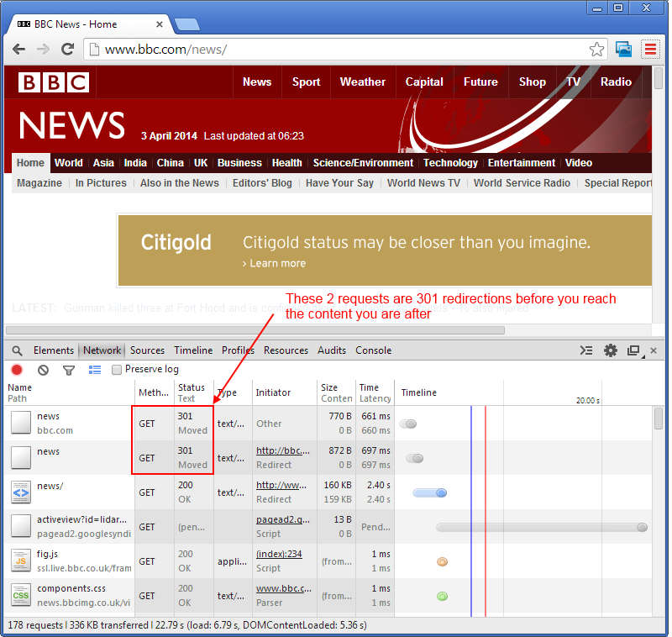
Task: Select the components.css request row
Action: tap(328, 596)
